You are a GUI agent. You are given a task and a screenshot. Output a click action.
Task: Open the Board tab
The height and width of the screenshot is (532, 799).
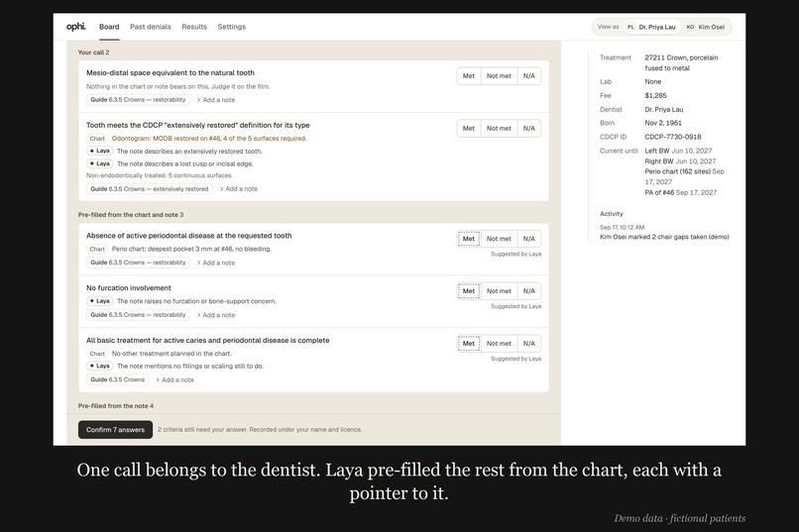pos(109,27)
